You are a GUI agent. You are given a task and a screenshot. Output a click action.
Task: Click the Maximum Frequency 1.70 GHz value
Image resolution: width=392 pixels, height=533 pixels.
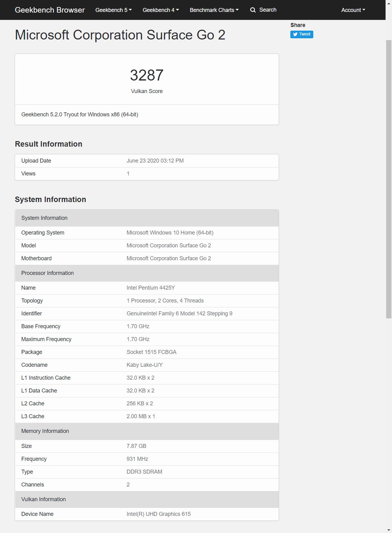pos(138,339)
